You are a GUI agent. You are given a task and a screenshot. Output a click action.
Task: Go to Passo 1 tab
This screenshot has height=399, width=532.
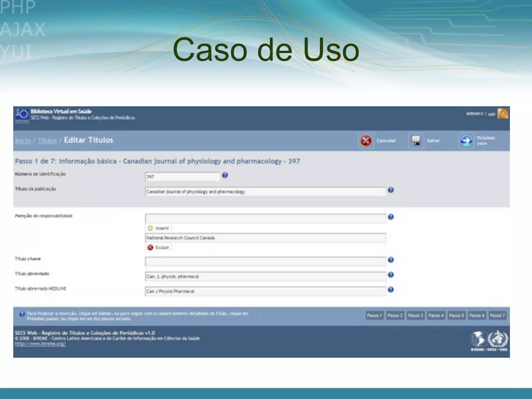[x=375, y=316]
